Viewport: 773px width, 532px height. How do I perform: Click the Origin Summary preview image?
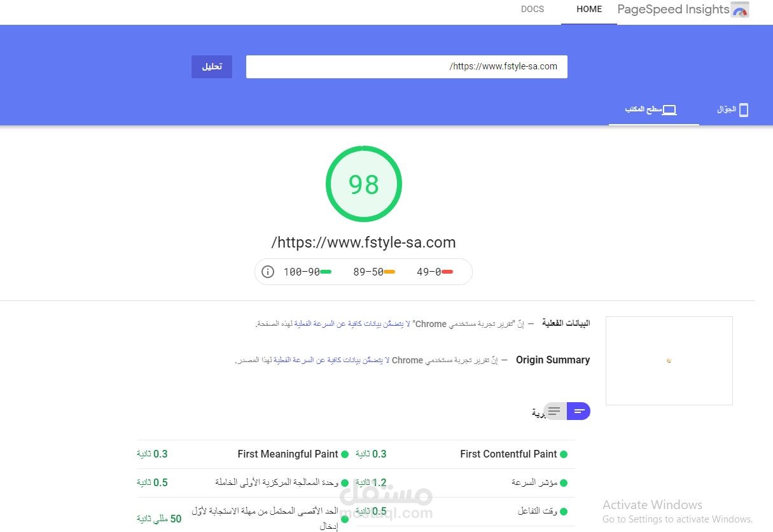click(669, 360)
